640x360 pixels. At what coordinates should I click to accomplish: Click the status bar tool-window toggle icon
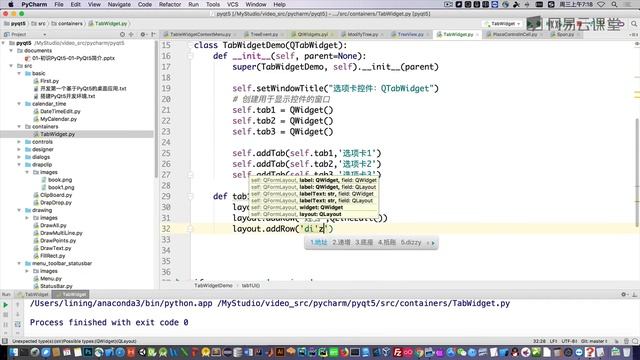click(5, 341)
